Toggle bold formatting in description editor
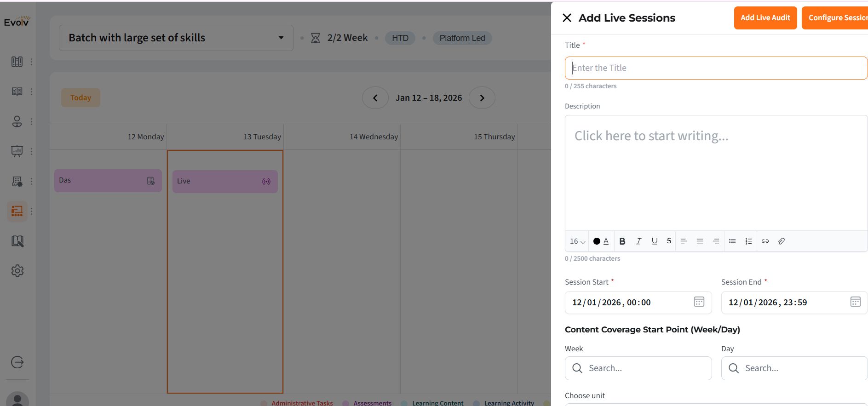 click(x=622, y=241)
